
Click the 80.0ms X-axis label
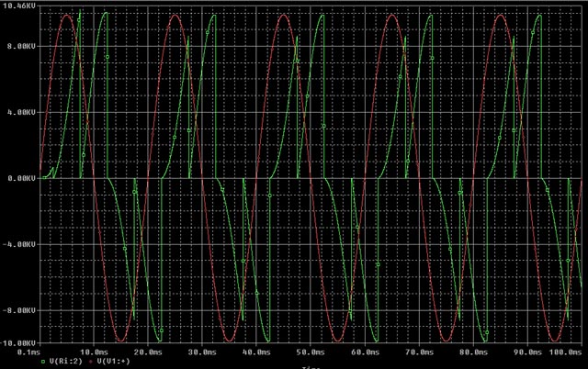click(474, 352)
